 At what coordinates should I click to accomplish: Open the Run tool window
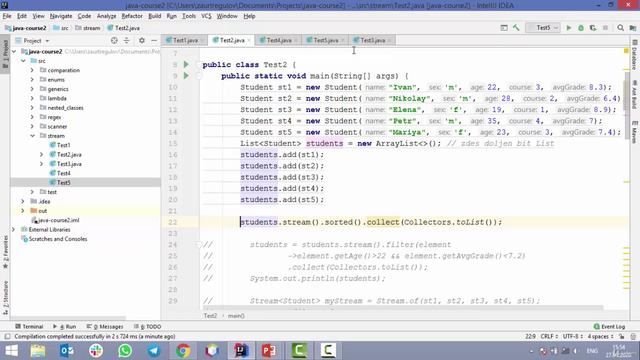coord(64,327)
